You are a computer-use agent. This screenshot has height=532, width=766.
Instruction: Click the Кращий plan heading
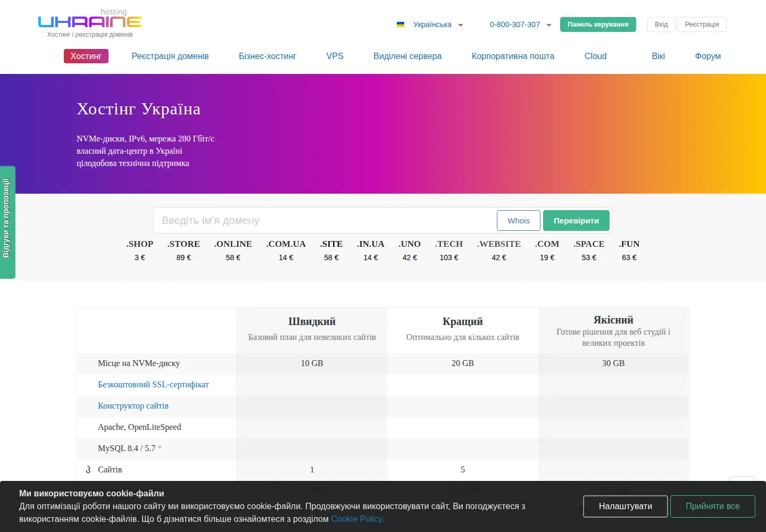463,321
